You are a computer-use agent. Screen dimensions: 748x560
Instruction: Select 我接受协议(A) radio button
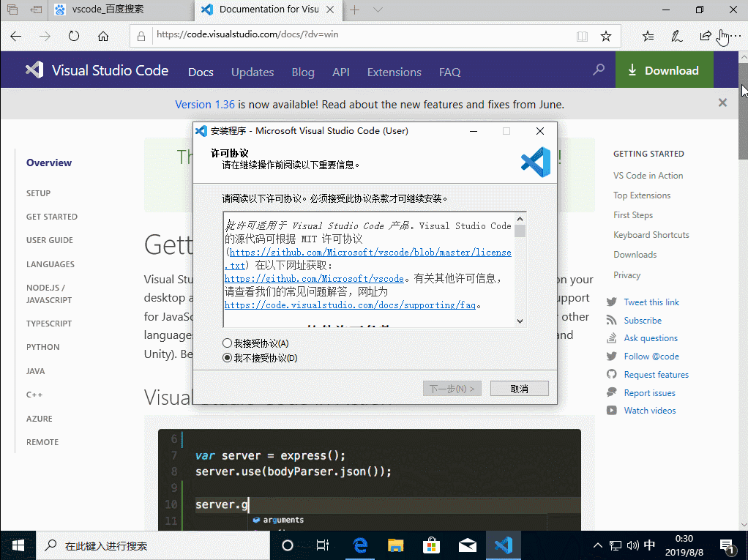pos(227,343)
